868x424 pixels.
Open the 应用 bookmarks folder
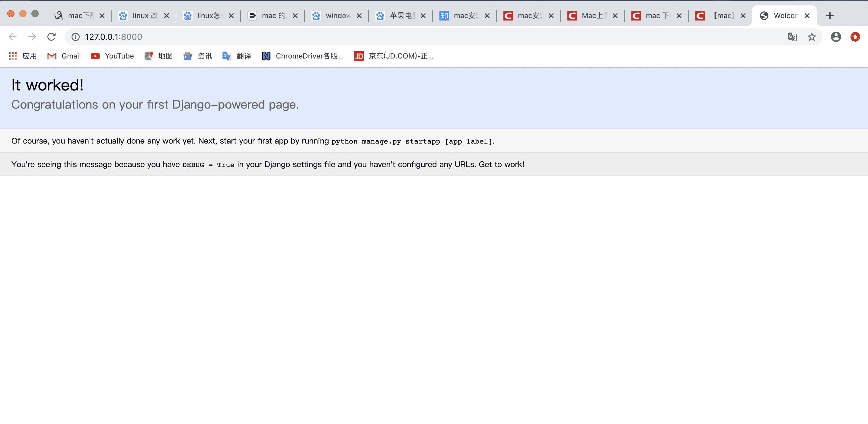point(22,56)
